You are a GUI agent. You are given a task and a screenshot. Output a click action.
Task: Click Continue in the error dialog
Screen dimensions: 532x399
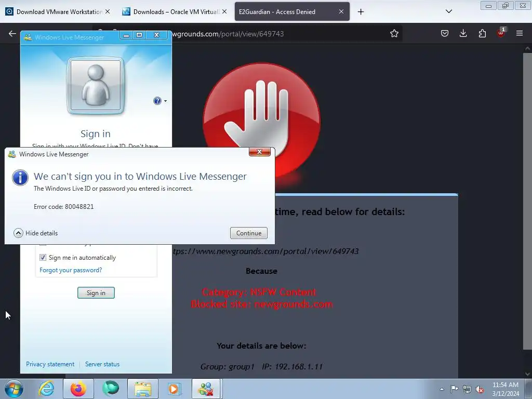tap(249, 233)
